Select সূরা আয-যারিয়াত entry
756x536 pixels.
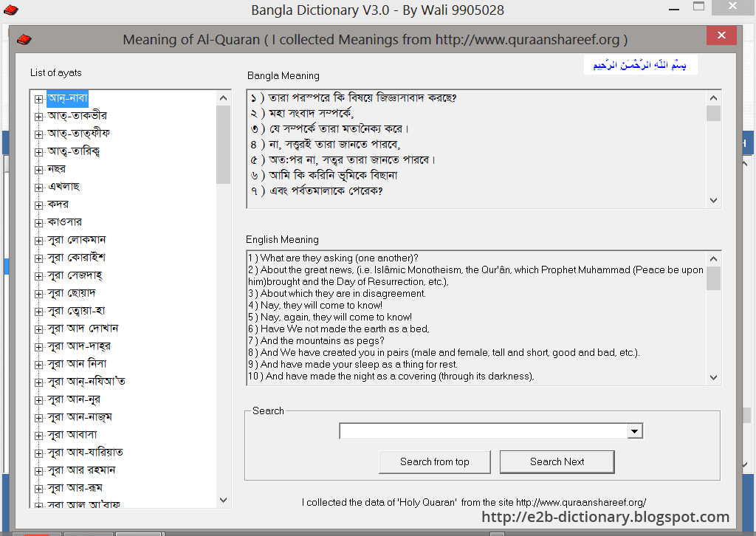(86, 453)
